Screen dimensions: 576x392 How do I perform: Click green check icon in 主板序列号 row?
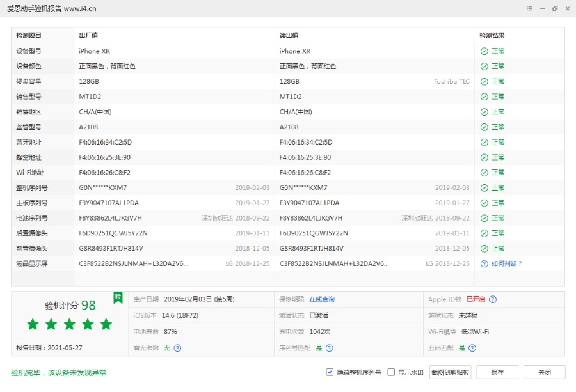tap(484, 203)
